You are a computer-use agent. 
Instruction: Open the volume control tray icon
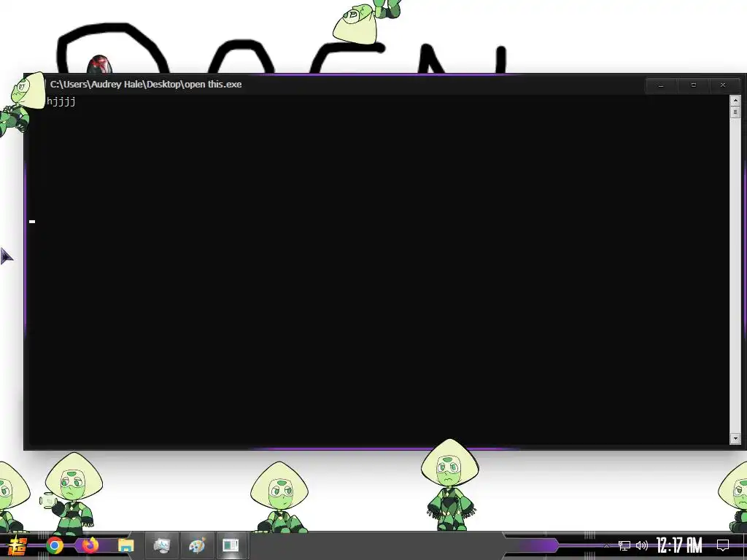click(x=642, y=545)
